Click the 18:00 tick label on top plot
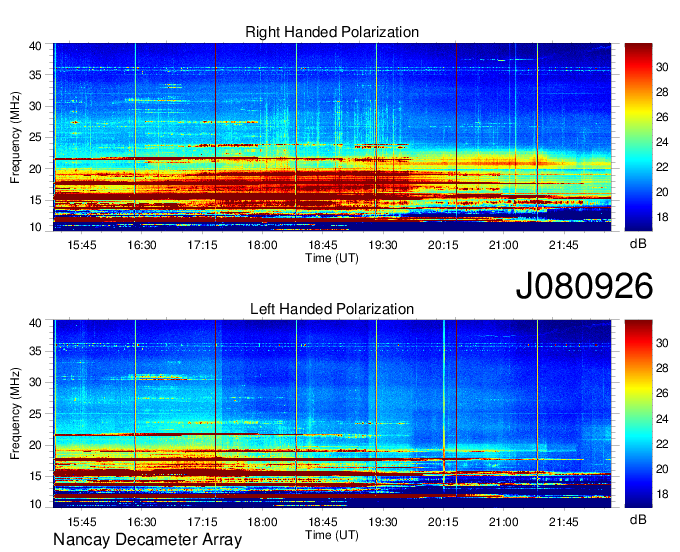 tap(262, 245)
